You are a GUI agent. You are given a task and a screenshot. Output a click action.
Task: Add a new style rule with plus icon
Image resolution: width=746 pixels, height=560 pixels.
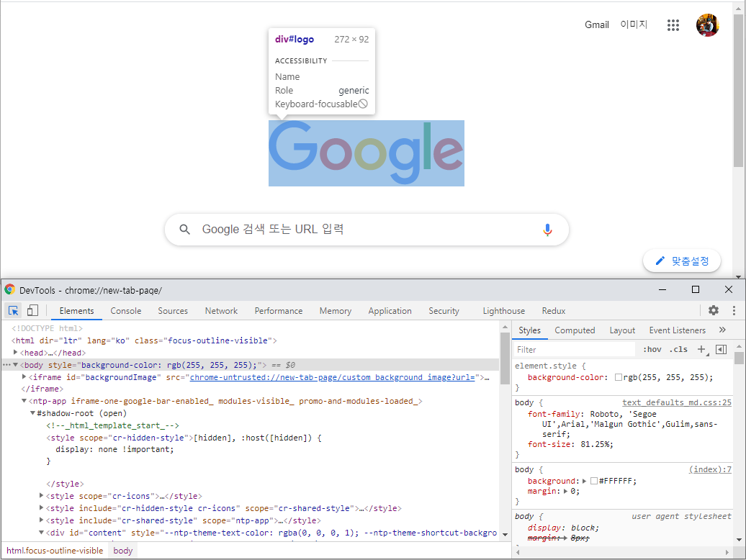click(x=702, y=349)
